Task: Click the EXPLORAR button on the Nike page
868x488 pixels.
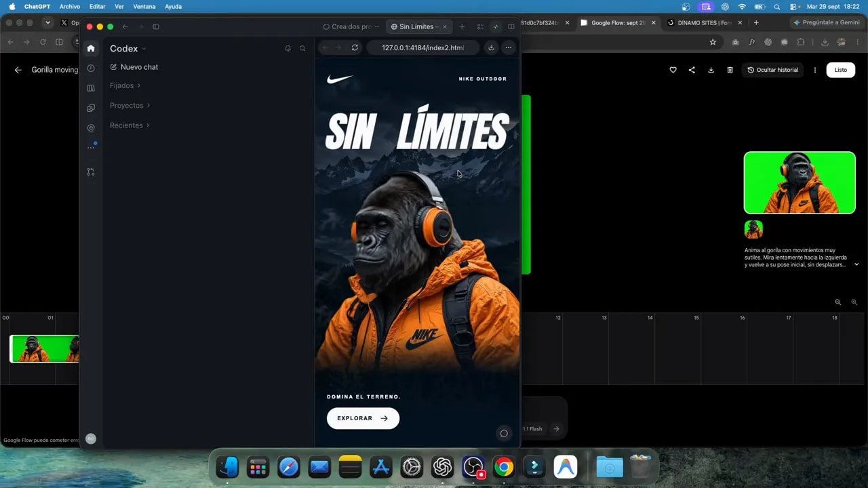Action: coord(363,418)
